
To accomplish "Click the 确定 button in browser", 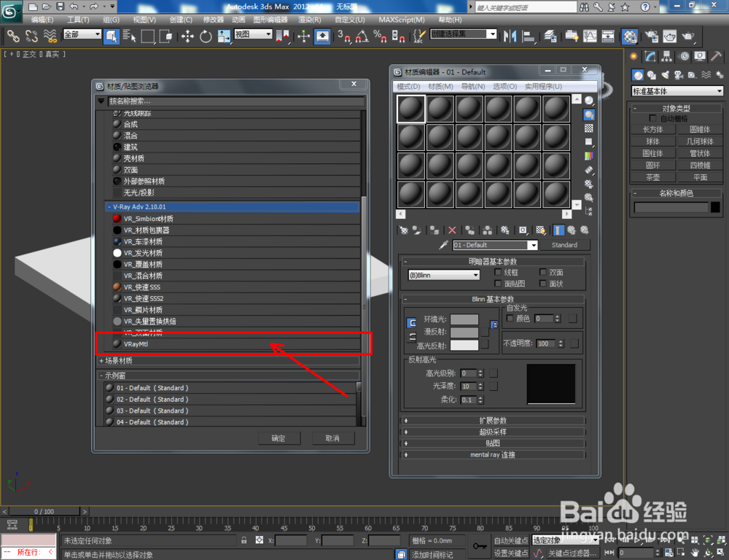I will click(x=279, y=438).
